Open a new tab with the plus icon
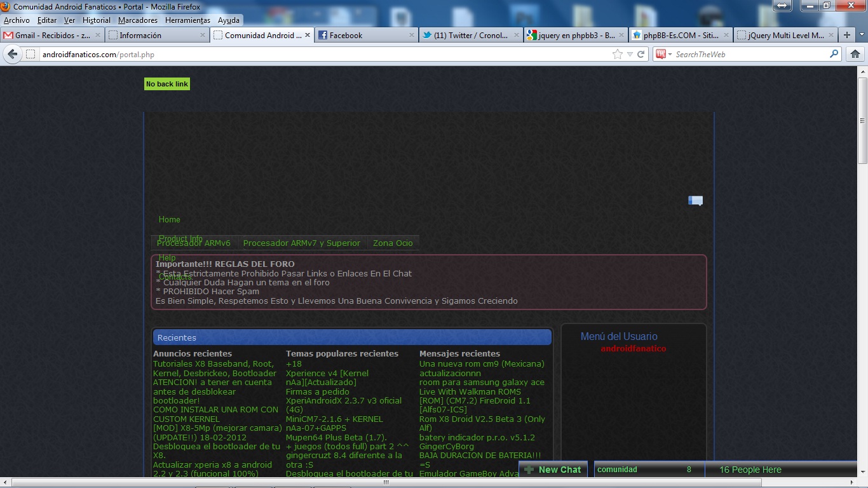 [x=846, y=36]
